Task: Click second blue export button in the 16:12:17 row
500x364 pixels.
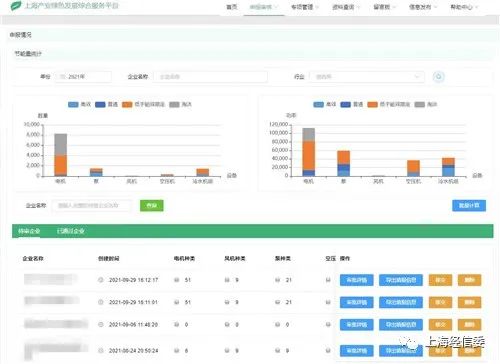Action: coord(401,280)
